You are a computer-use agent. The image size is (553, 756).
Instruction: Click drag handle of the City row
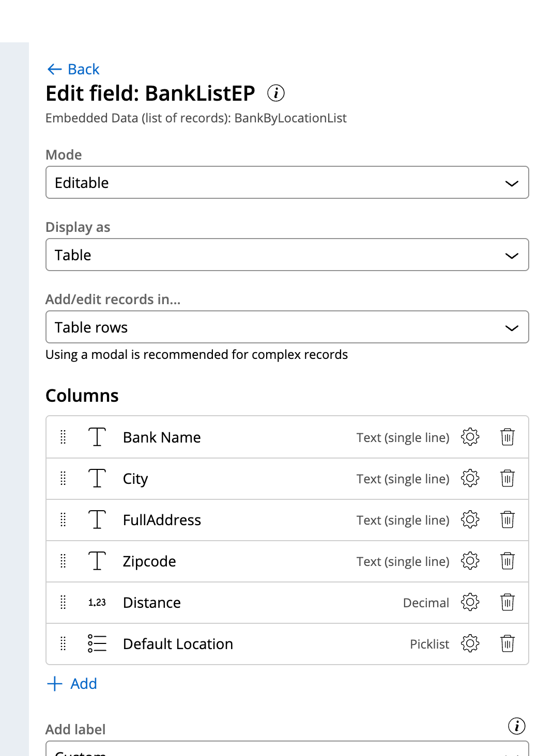coord(63,478)
